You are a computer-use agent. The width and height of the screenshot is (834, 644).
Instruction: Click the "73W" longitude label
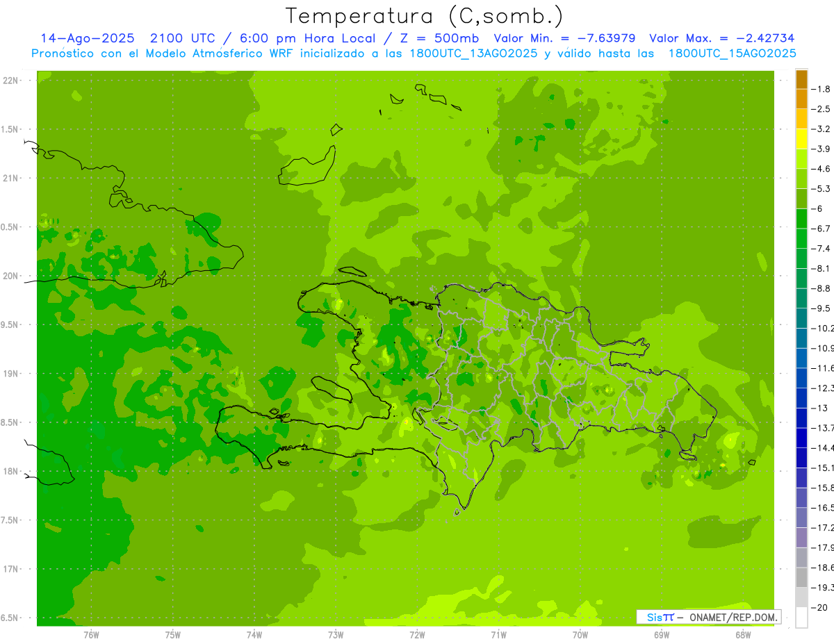click(336, 635)
